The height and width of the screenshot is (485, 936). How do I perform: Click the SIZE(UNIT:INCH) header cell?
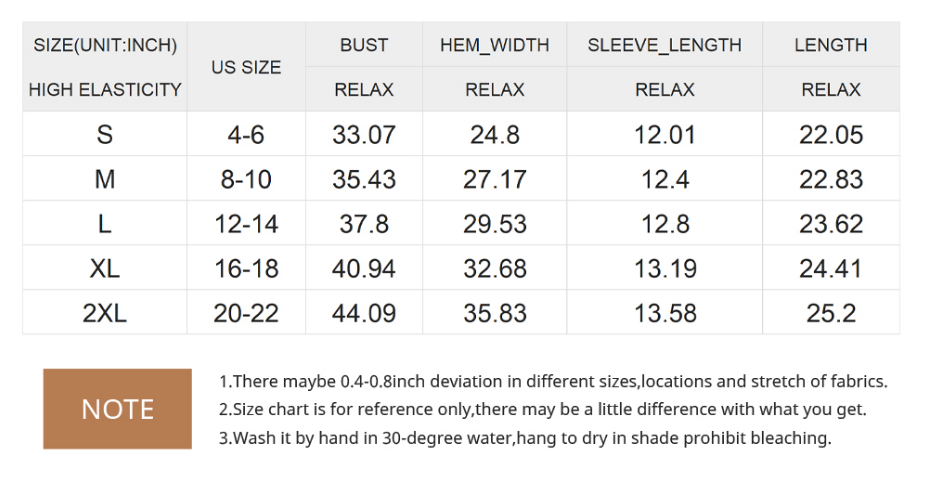105,45
